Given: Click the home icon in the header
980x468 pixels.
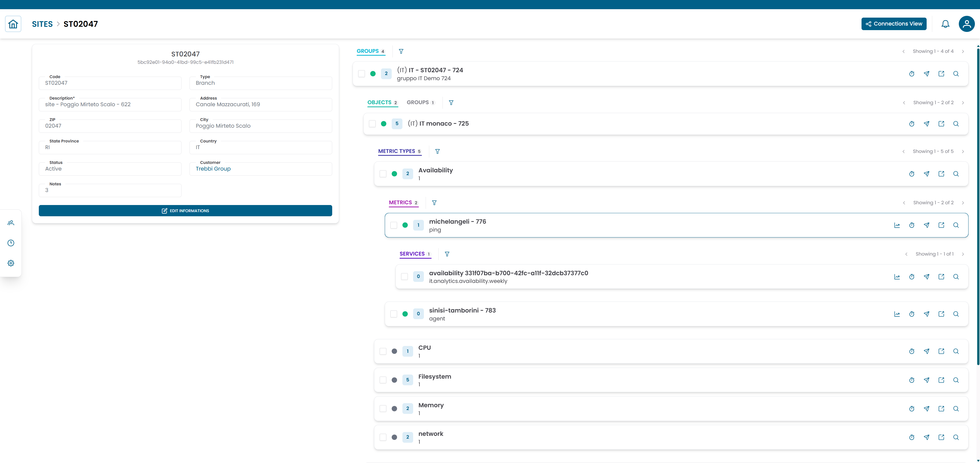Looking at the screenshot, I should (x=13, y=24).
